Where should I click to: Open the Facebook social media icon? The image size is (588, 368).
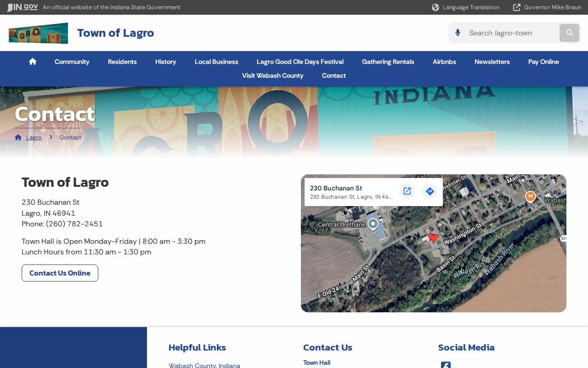click(446, 365)
